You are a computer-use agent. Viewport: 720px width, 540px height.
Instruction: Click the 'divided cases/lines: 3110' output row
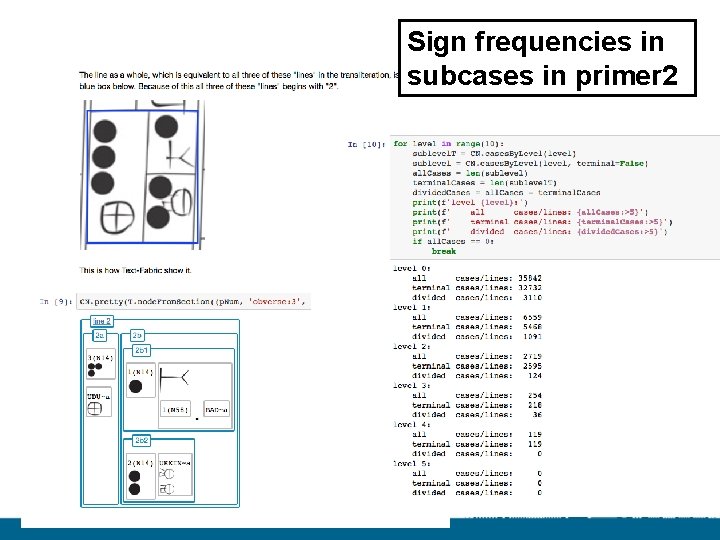point(477,298)
